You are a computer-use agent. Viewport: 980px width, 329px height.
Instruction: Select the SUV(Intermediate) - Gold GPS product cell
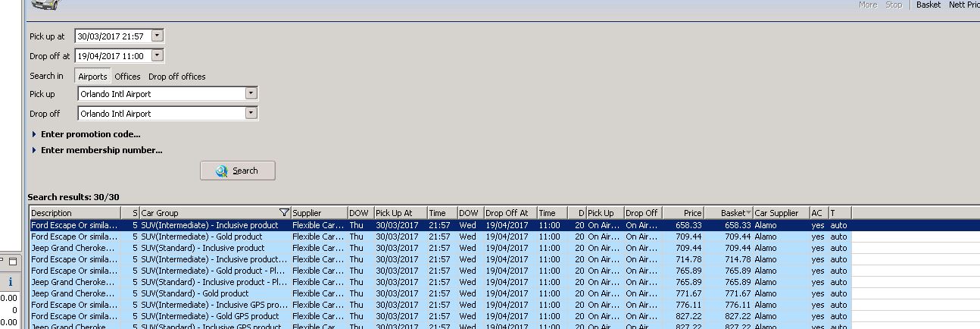point(215,316)
